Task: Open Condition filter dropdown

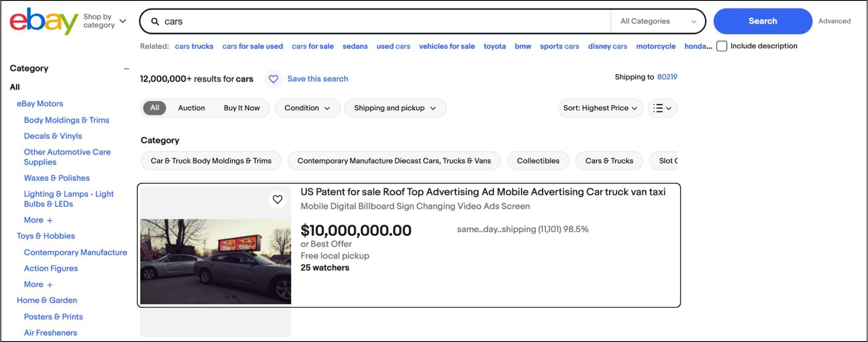Action: [x=307, y=108]
